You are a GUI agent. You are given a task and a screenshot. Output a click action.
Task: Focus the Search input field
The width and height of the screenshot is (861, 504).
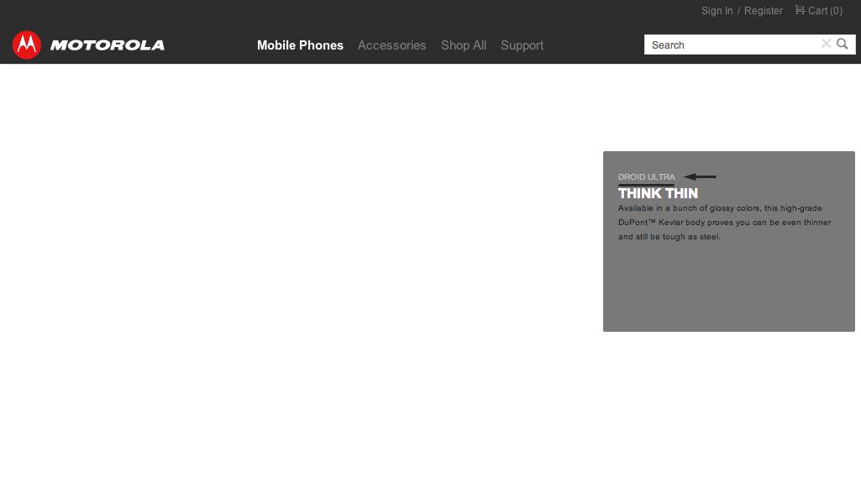click(731, 45)
